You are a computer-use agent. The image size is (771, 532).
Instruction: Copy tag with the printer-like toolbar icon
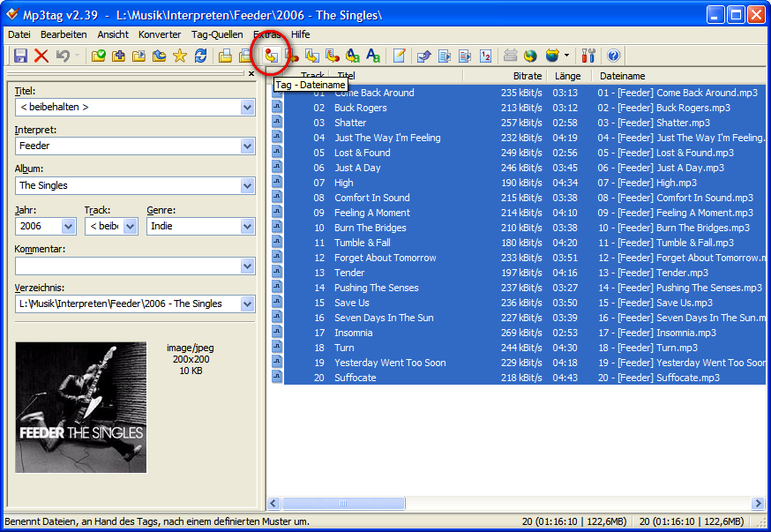click(x=226, y=56)
